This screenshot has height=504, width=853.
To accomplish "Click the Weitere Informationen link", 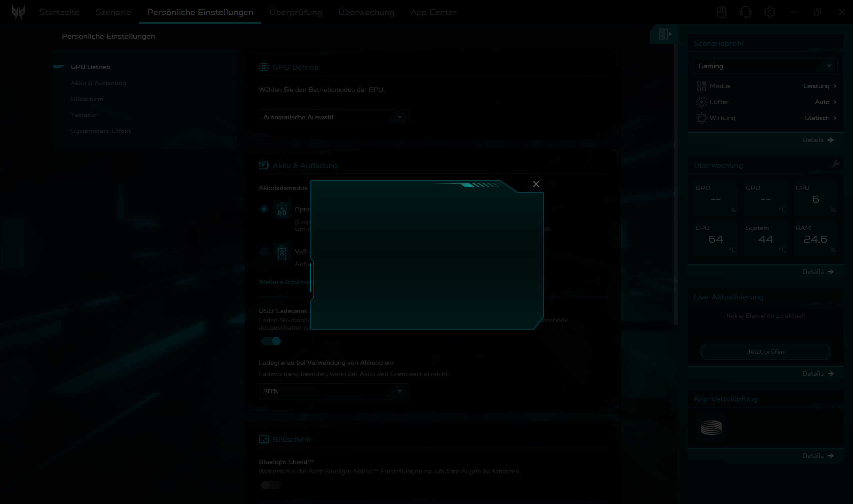I will [x=285, y=282].
